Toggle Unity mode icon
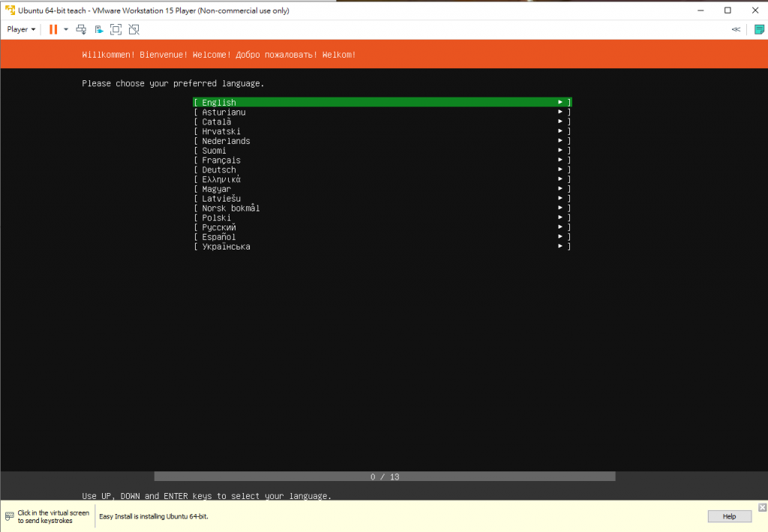 (x=133, y=29)
